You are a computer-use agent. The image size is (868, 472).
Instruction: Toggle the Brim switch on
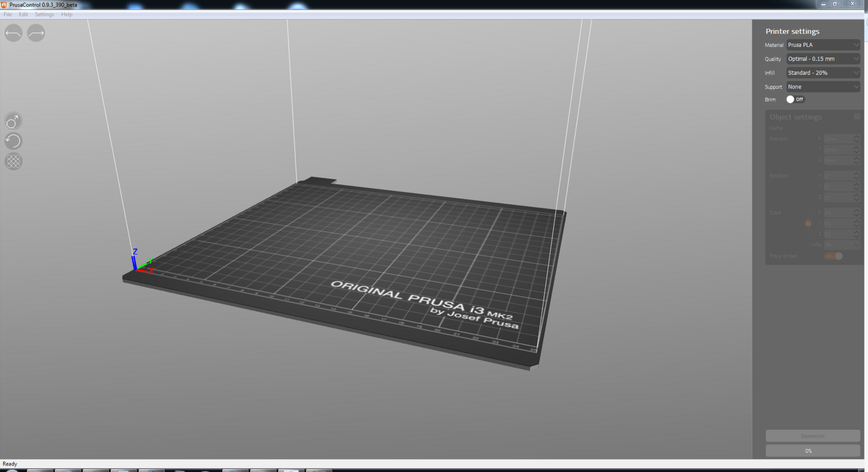[795, 99]
